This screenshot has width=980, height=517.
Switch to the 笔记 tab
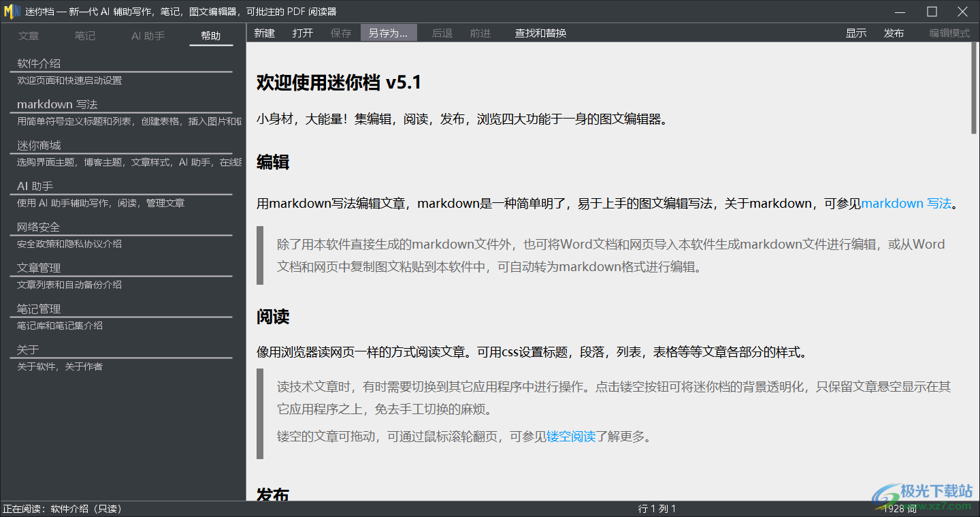(x=85, y=35)
